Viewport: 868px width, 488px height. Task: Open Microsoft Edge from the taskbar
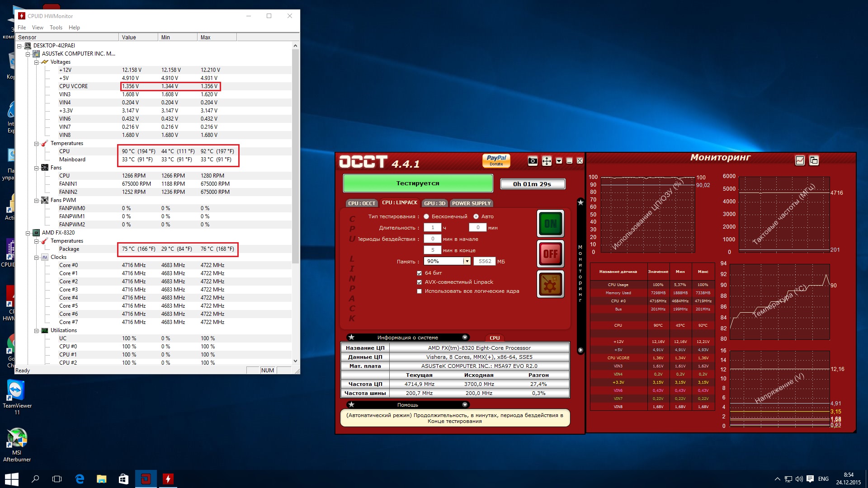click(x=80, y=479)
